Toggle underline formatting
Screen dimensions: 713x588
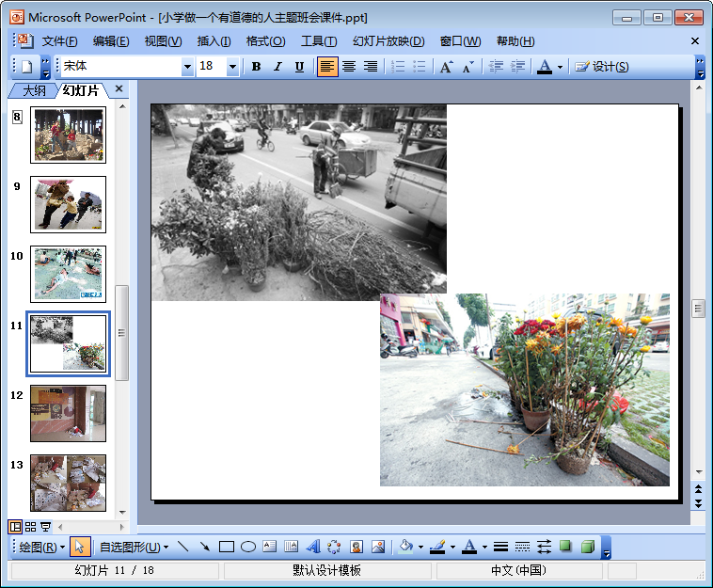click(x=299, y=67)
